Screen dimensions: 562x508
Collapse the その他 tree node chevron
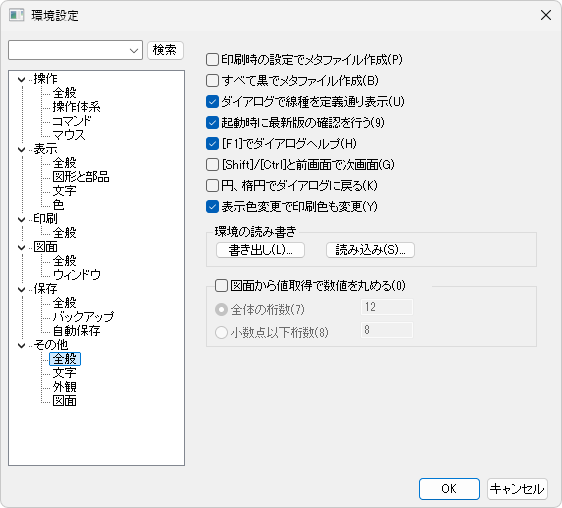click(22, 345)
